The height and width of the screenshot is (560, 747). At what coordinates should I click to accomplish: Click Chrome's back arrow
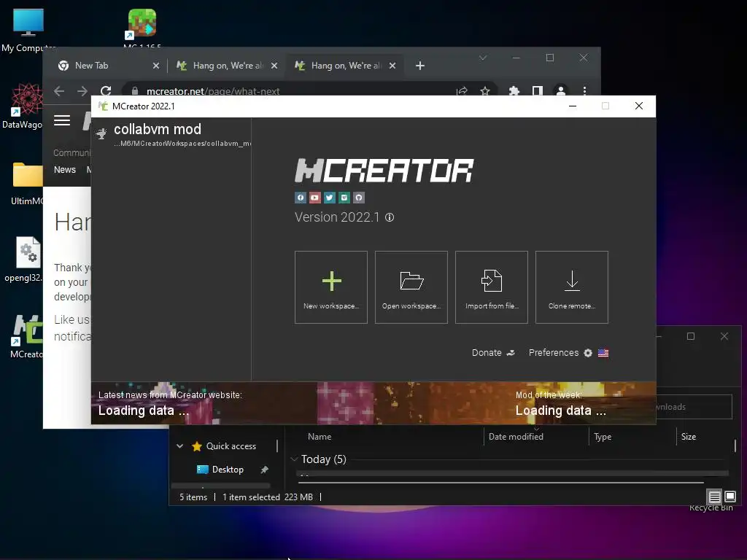tap(59, 91)
